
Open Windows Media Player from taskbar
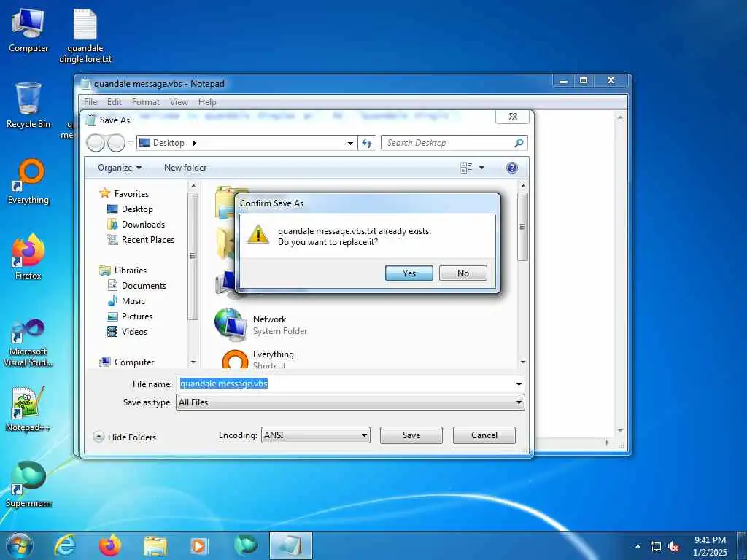click(199, 545)
